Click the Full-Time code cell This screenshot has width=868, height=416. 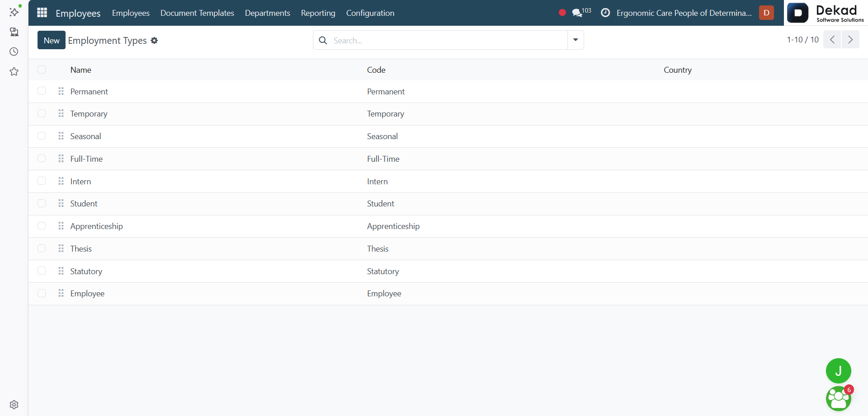[383, 159]
